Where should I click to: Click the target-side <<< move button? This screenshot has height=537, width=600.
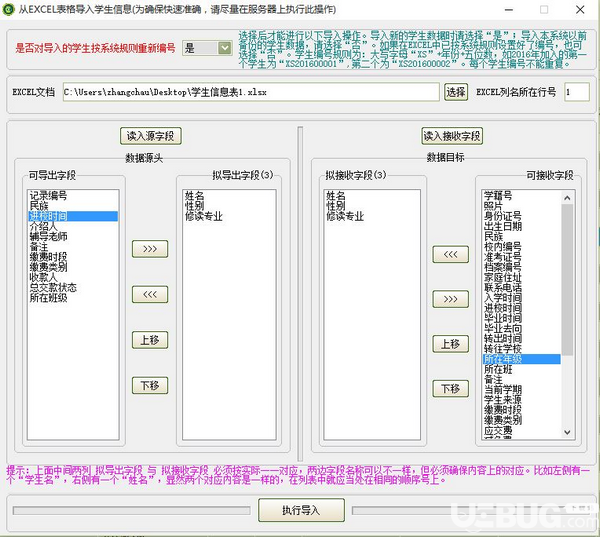point(450,255)
